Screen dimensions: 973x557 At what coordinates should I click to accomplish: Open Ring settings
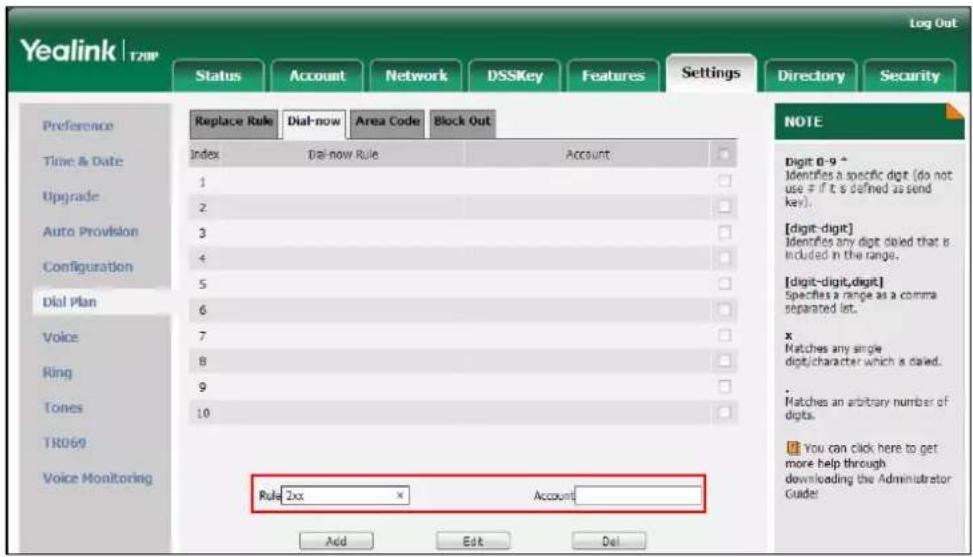pyautogui.click(x=57, y=373)
